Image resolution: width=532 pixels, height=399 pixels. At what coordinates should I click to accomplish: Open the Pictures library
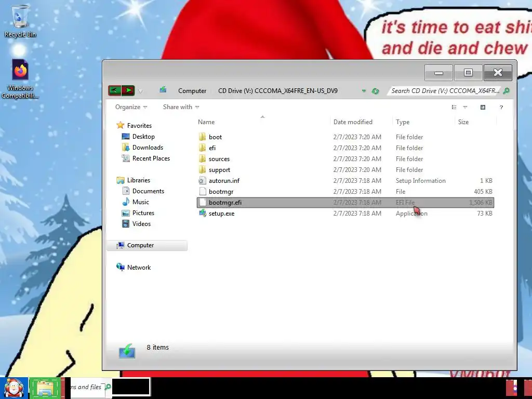click(143, 212)
